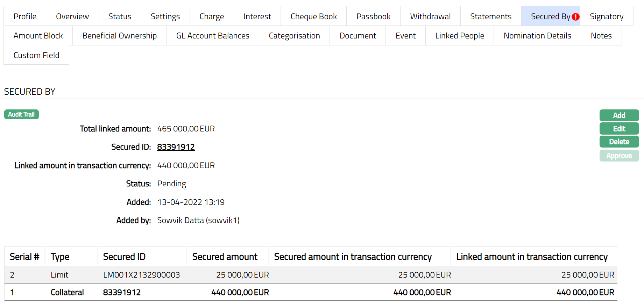The image size is (644, 308).
Task: Select the Limit row LM001X2132900003
Action: [141, 275]
